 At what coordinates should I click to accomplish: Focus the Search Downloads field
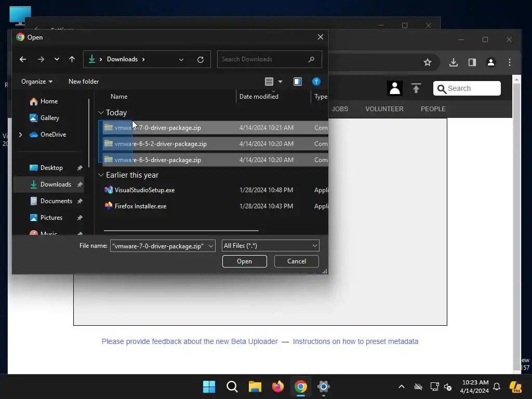click(x=270, y=59)
